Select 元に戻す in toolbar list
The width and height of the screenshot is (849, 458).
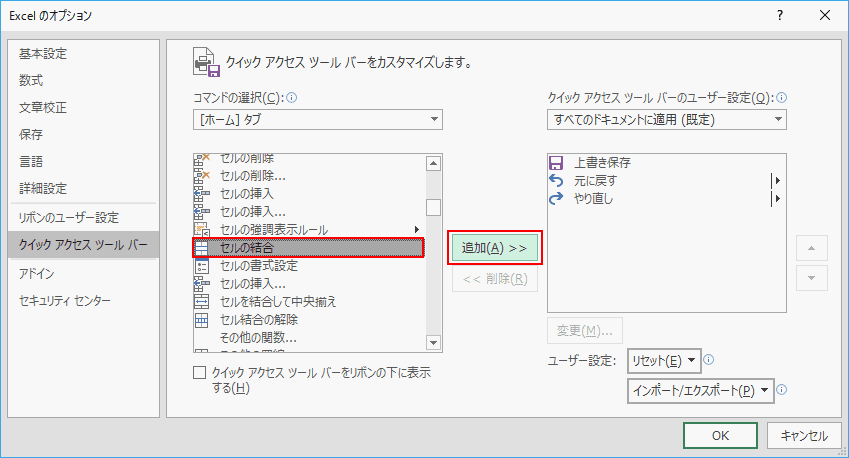[667, 180]
